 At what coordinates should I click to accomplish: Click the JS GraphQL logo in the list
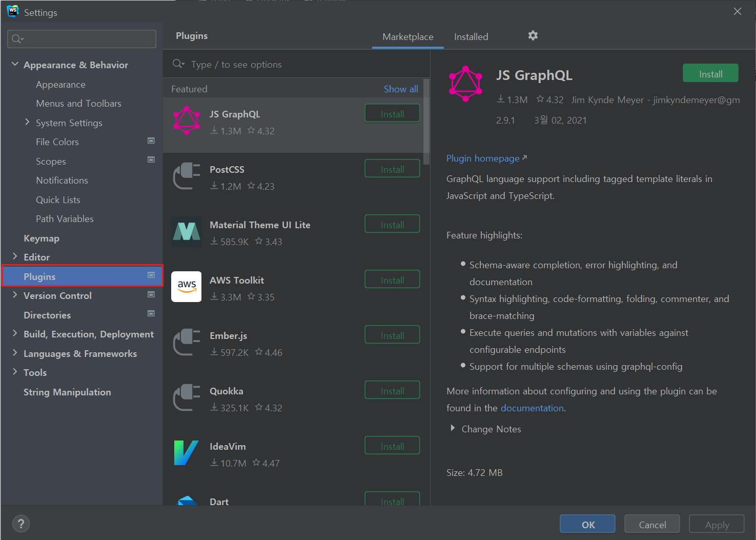pos(187,121)
